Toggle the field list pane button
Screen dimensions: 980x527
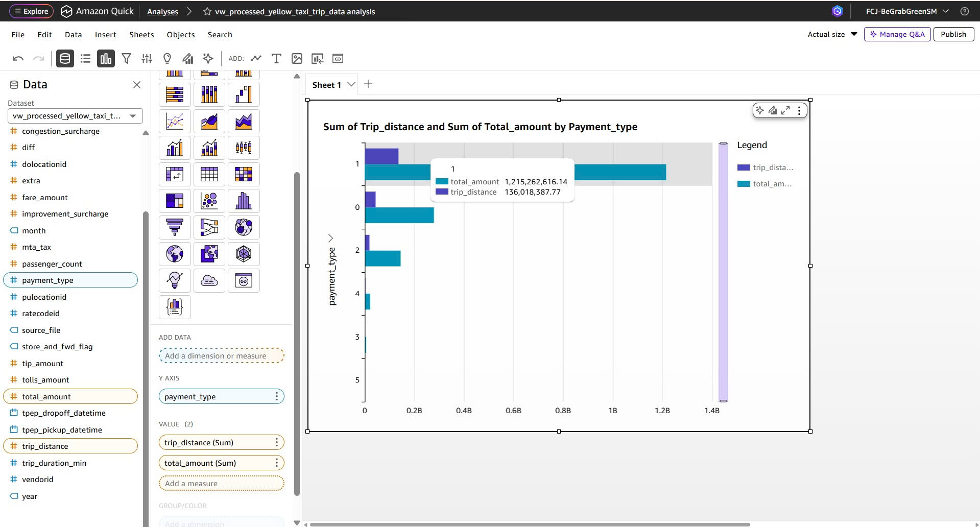pos(85,59)
